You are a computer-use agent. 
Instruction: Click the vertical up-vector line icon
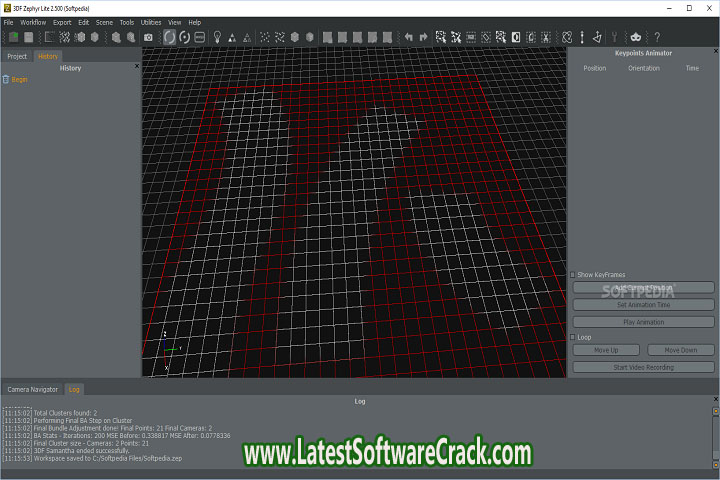point(582,37)
